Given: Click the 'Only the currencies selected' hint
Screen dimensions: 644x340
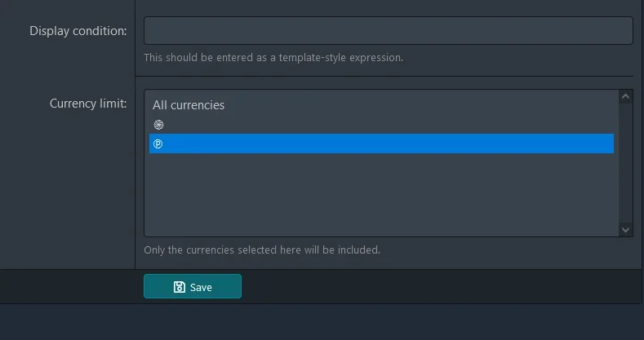Looking at the screenshot, I should click(262, 249).
